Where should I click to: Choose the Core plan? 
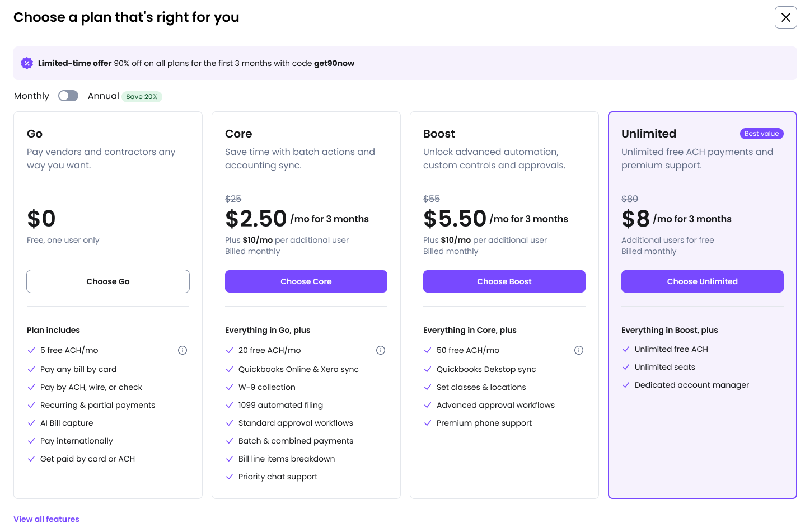(x=306, y=281)
